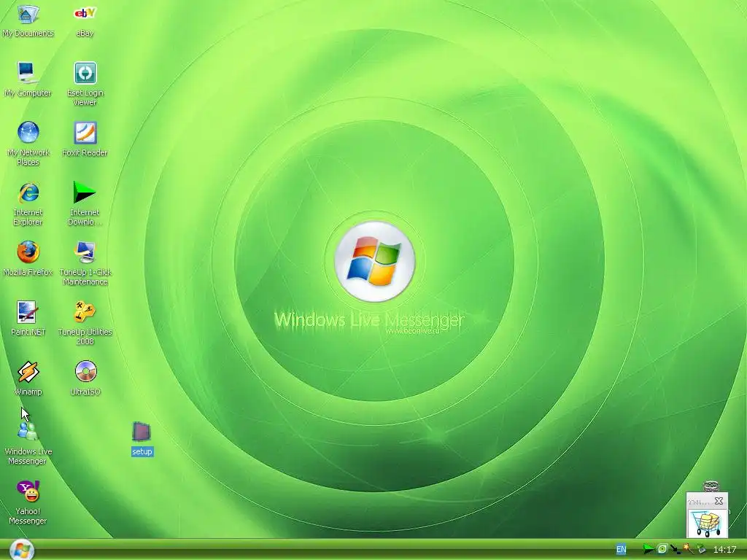Click the magic wand tray icon
Image resolution: width=747 pixels, height=560 pixels.
click(688, 548)
